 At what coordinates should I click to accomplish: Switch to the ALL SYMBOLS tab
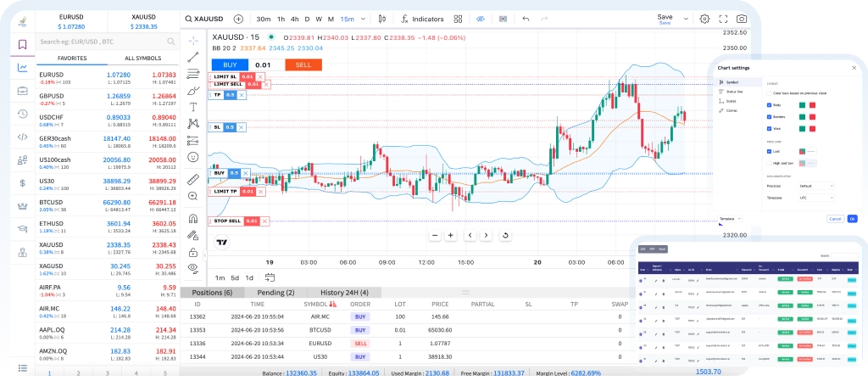[142, 58]
